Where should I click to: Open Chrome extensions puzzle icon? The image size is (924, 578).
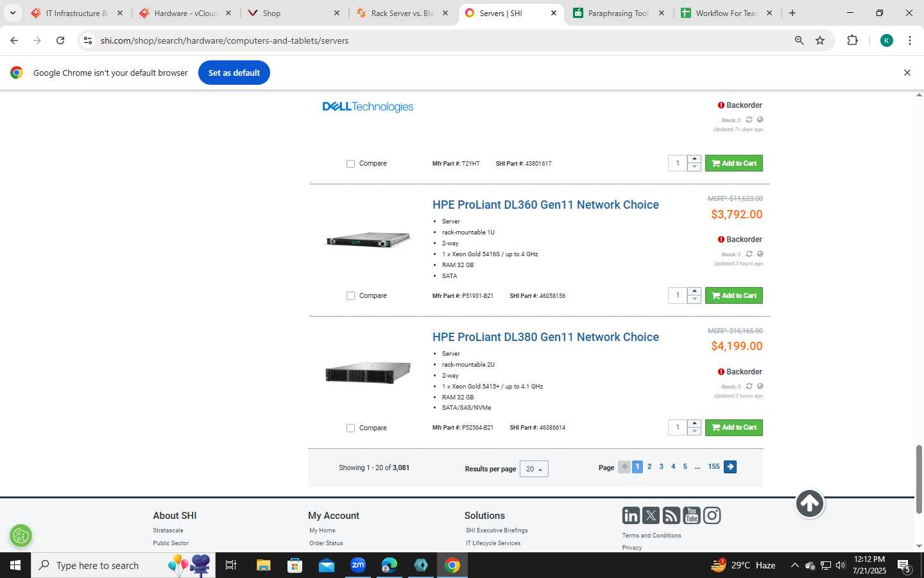click(x=852, y=40)
